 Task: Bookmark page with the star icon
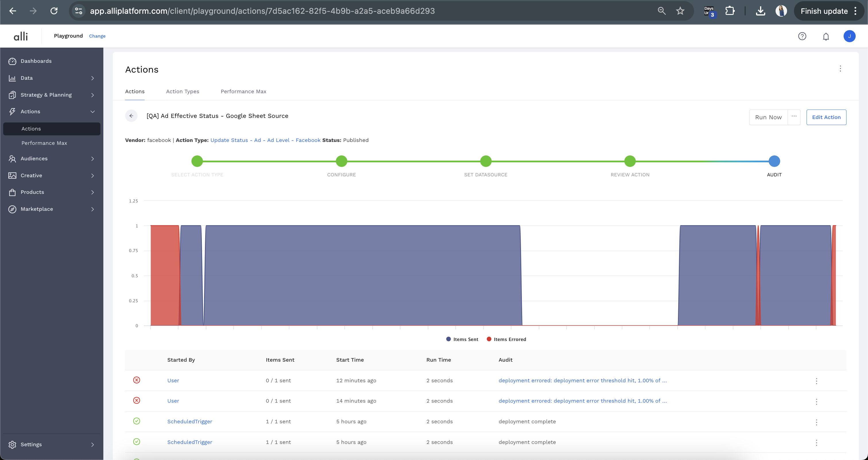pyautogui.click(x=680, y=11)
